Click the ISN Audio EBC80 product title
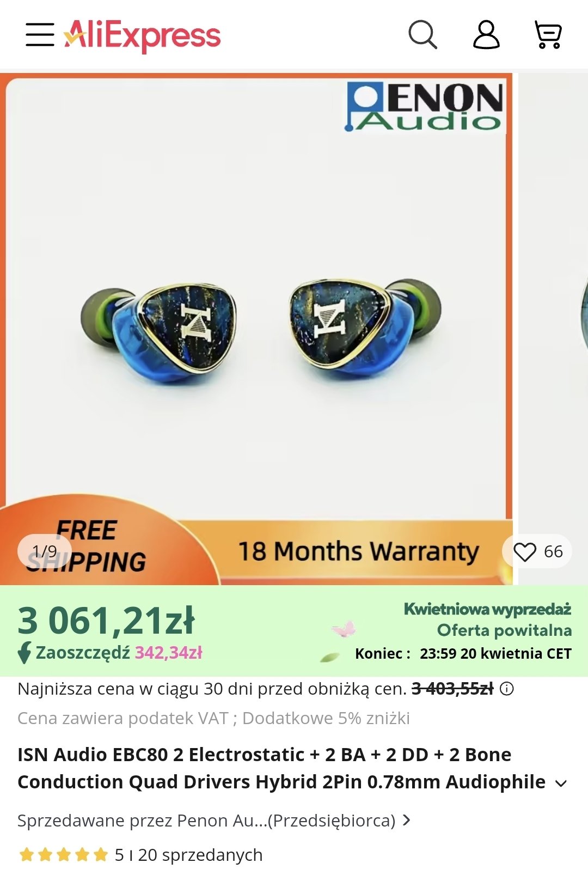Viewport: 588px width, 887px height. (x=281, y=768)
